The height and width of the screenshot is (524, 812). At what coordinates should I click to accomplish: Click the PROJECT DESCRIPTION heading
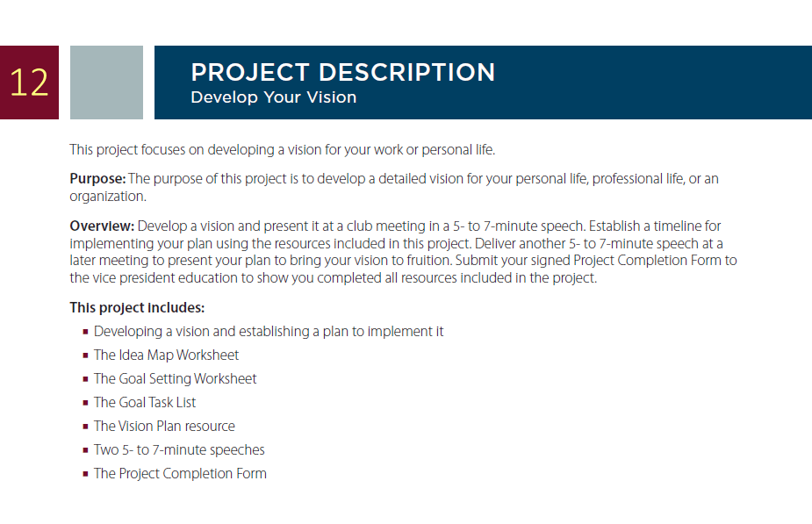[343, 72]
